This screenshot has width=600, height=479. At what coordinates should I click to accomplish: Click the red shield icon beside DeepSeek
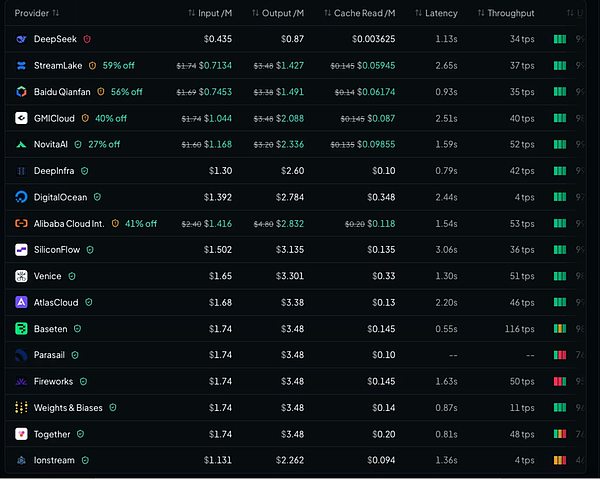pos(87,39)
